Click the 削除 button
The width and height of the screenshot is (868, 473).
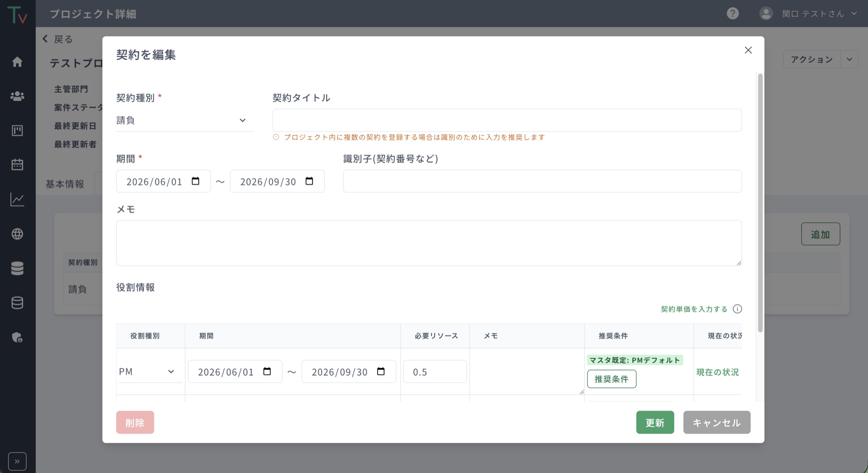(135, 422)
